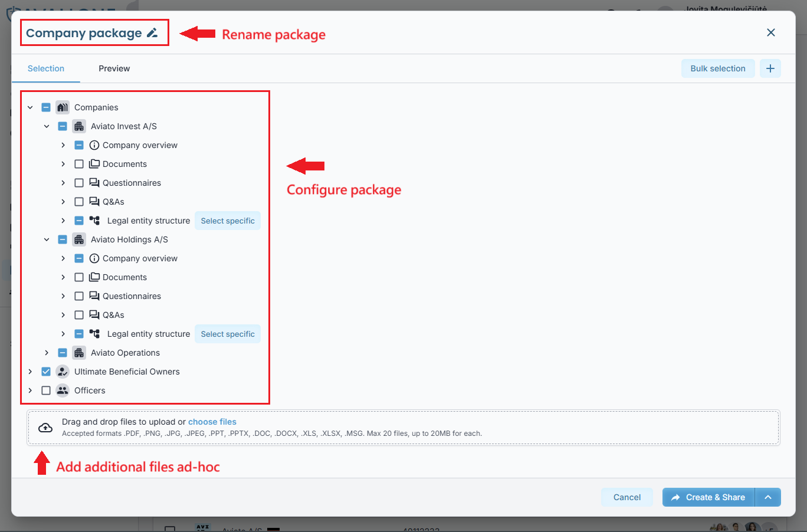
Task: Click the info icon of Aviato Invest Company overview
Action: coord(94,145)
